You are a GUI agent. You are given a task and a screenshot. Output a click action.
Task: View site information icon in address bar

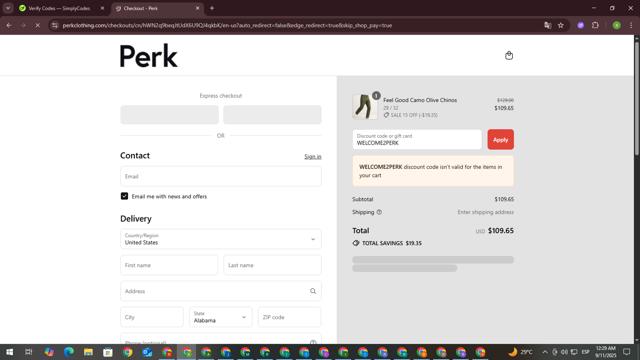[x=54, y=25]
